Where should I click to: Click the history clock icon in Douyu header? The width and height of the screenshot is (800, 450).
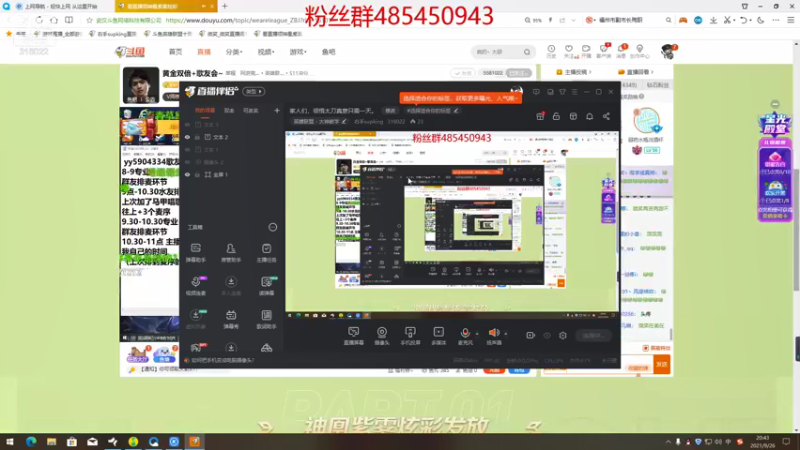[x=551, y=51]
